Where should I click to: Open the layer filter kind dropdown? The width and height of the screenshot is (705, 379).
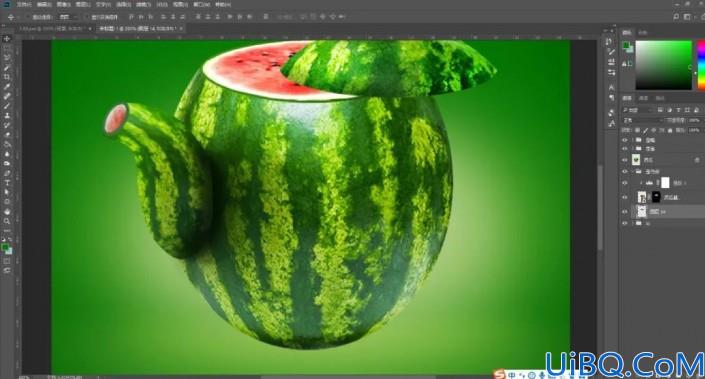638,110
